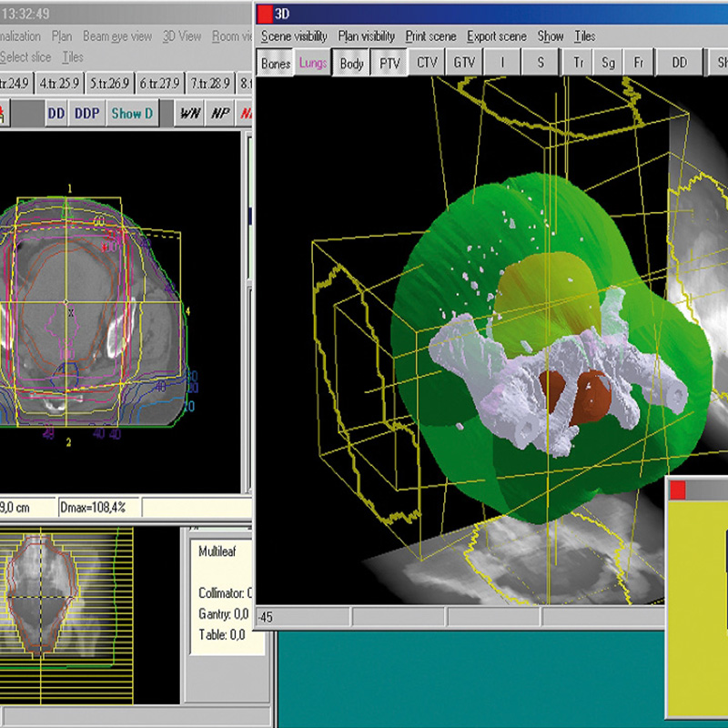Toggle the I view button
Viewport: 728px width, 728px height.
tap(502, 63)
